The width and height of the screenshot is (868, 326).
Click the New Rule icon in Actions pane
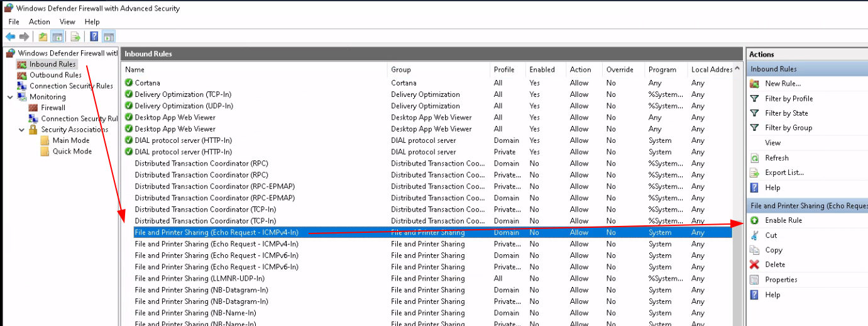(754, 84)
